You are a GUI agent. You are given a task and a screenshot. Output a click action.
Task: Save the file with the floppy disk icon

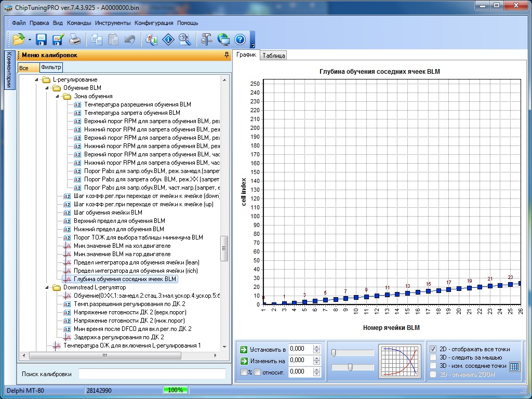41,39
